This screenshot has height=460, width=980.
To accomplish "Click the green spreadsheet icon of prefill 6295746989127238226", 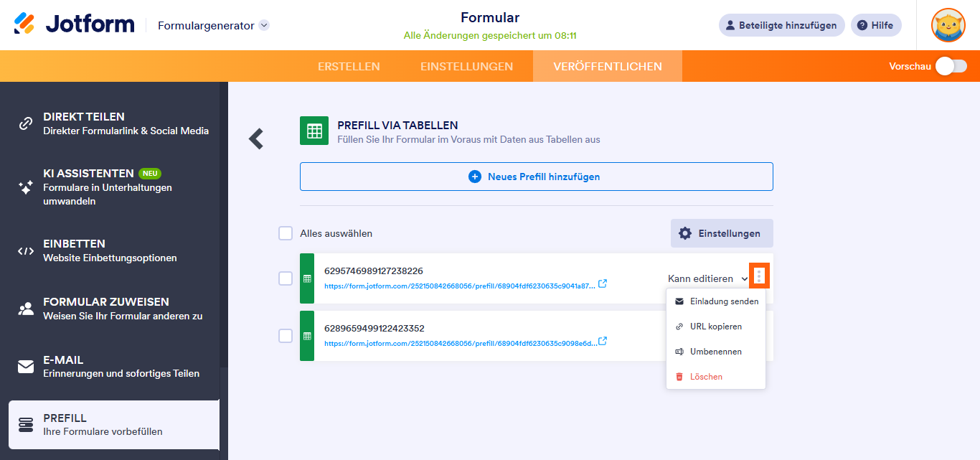I will pos(306,279).
